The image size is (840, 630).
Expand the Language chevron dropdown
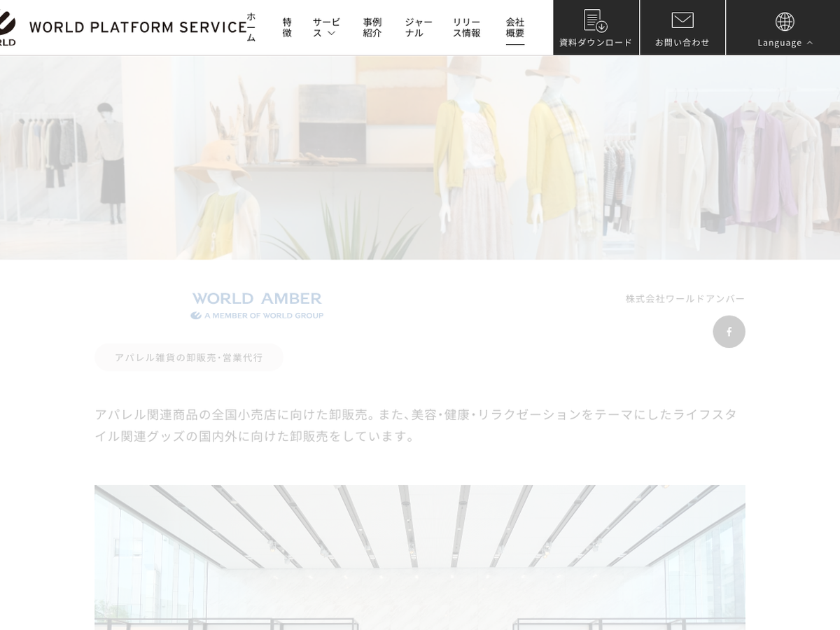[810, 43]
